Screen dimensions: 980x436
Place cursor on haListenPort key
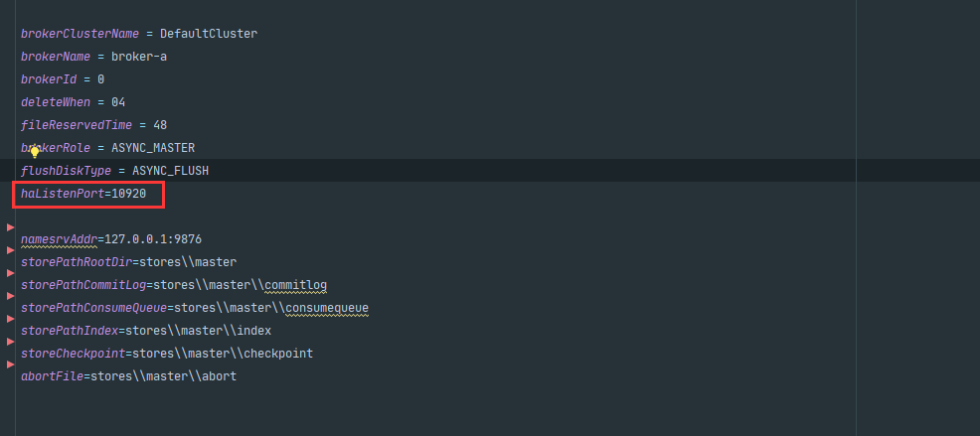click(x=62, y=194)
